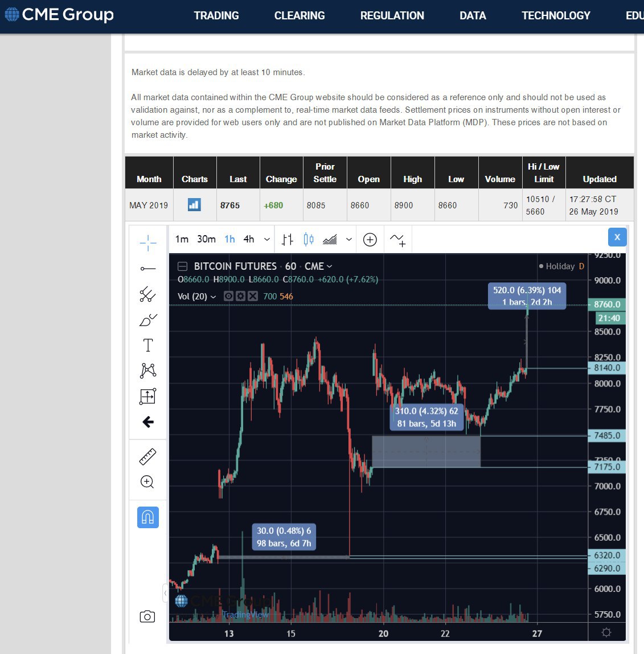Open chart settings gear in bottom corner
The height and width of the screenshot is (654, 644).
(606, 633)
